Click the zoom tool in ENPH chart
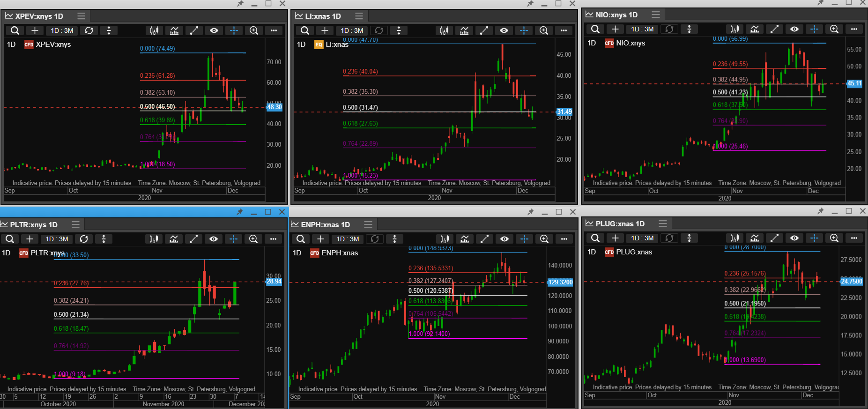Screen dimensions: 868x409 coord(544,239)
